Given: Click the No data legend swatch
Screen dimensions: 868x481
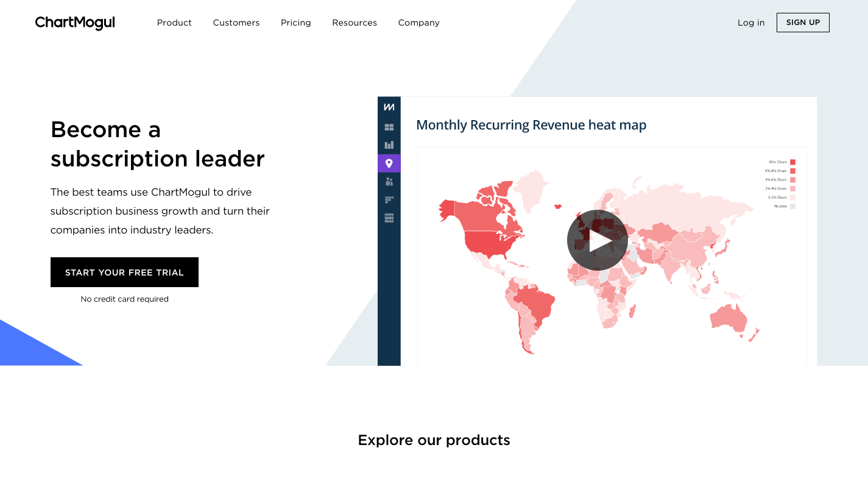Looking at the screenshot, I should tap(792, 206).
